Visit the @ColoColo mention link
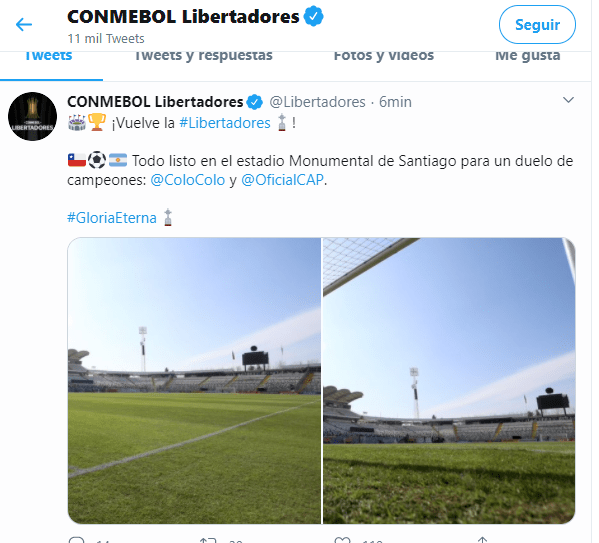This screenshot has height=543, width=599. [188, 180]
